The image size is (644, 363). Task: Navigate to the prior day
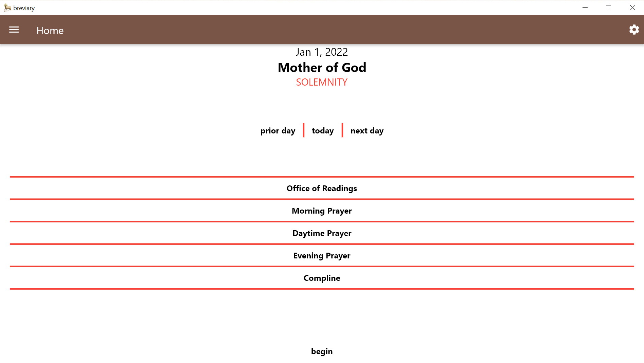coord(278,130)
